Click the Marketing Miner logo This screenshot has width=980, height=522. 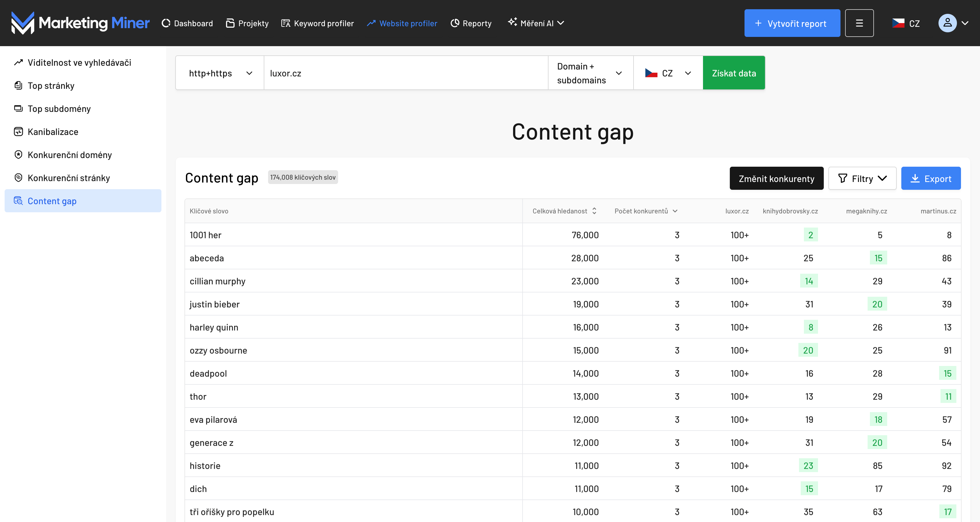(80, 23)
